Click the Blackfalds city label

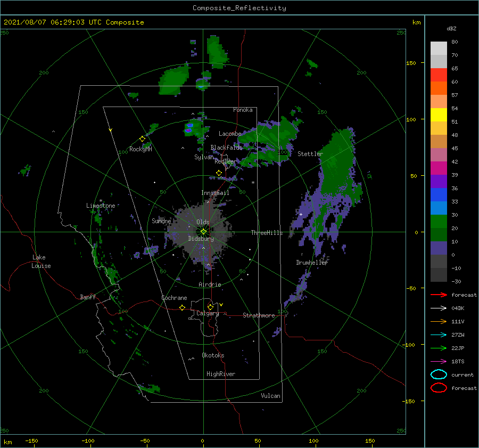[x=226, y=148]
